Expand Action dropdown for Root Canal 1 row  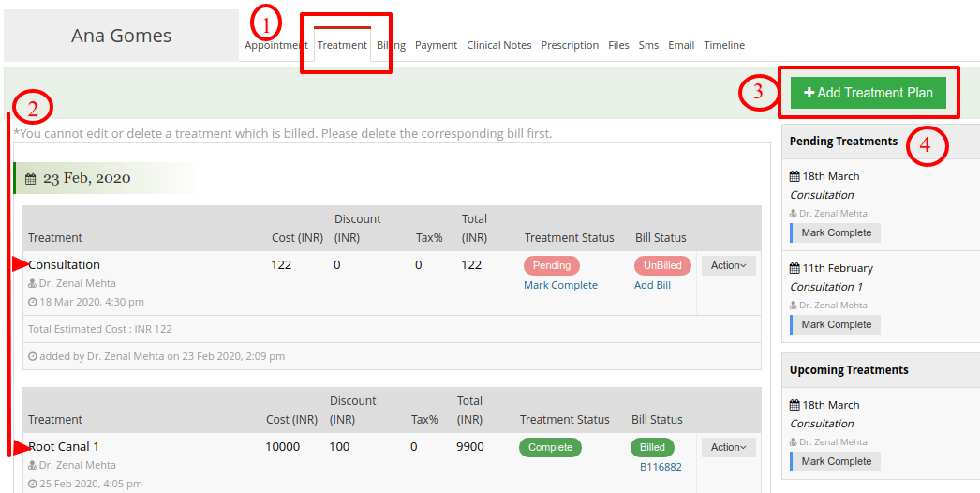pyautogui.click(x=729, y=447)
